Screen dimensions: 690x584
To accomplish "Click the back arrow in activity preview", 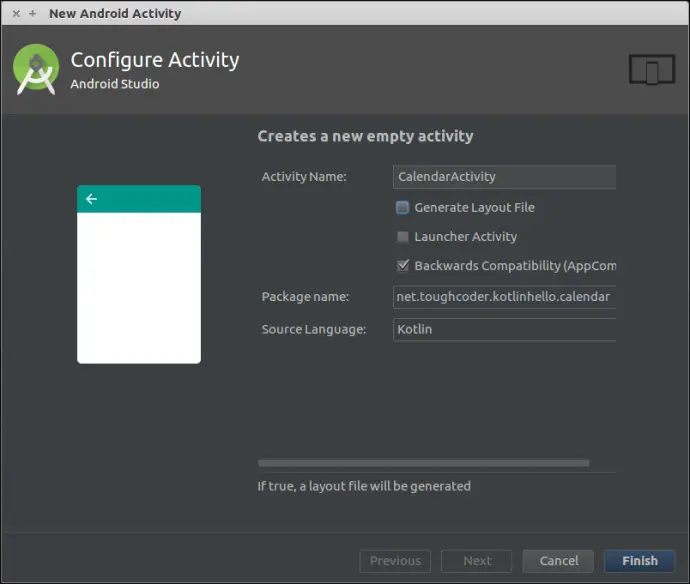I will [x=92, y=199].
